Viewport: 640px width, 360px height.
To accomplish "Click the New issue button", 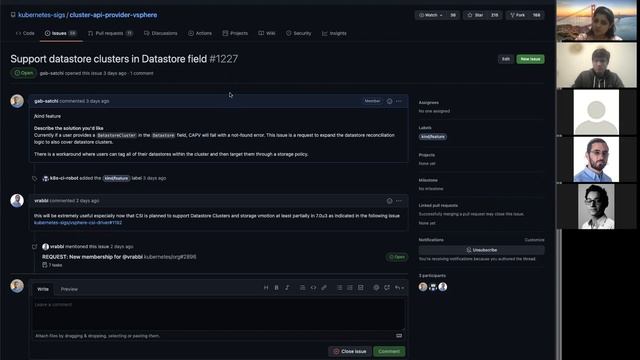I will pos(530,59).
